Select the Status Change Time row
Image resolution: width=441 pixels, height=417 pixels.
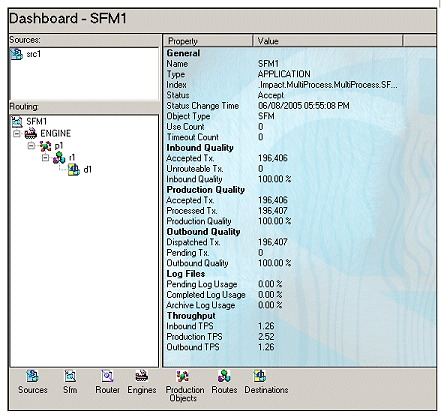300,106
